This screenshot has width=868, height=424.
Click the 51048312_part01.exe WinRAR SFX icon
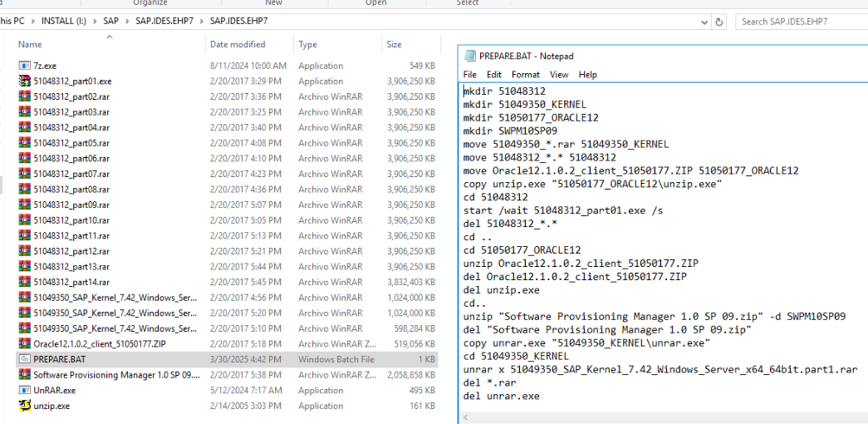[x=24, y=81]
